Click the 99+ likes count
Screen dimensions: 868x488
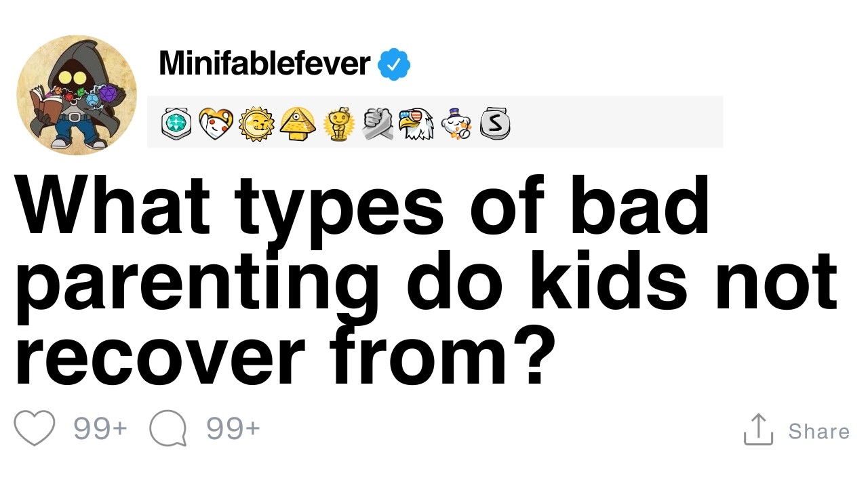pyautogui.click(x=100, y=429)
